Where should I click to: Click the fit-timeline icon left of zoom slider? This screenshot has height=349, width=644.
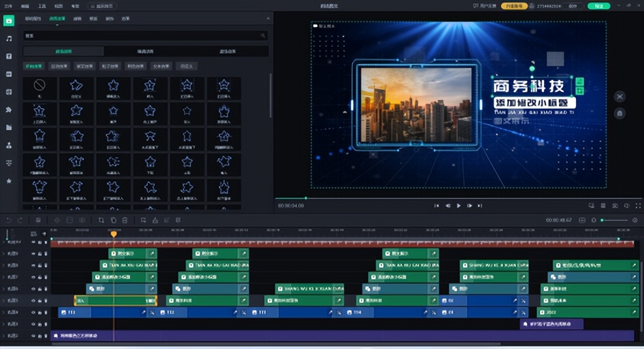coord(582,220)
